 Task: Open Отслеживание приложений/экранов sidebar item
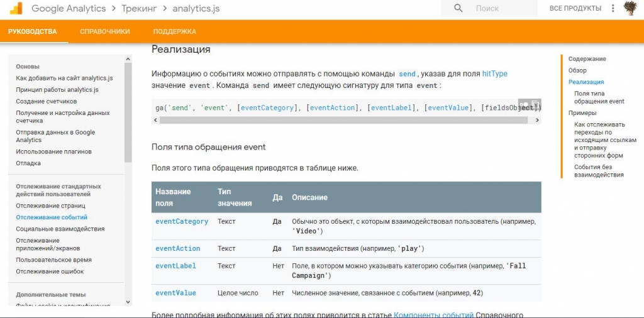(48, 244)
